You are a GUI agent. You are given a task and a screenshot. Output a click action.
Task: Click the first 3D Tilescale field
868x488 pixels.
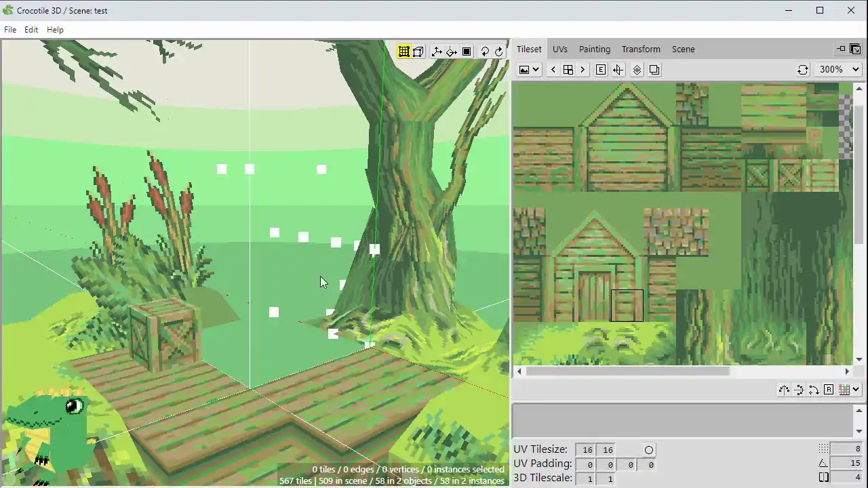586,479
